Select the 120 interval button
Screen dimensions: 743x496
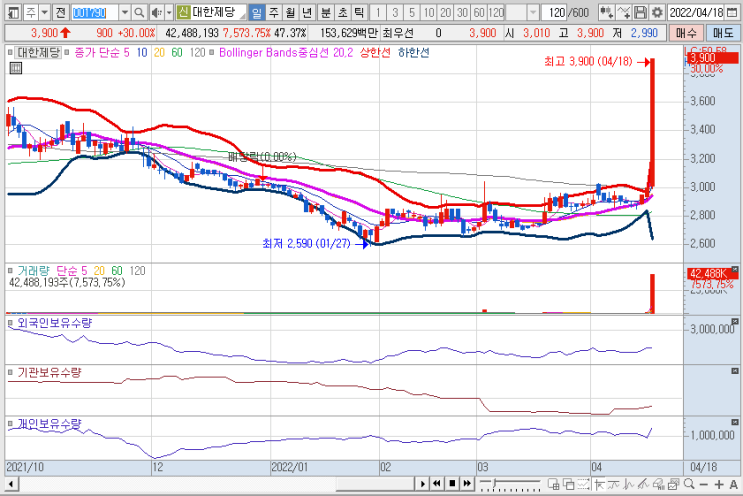[496, 12]
